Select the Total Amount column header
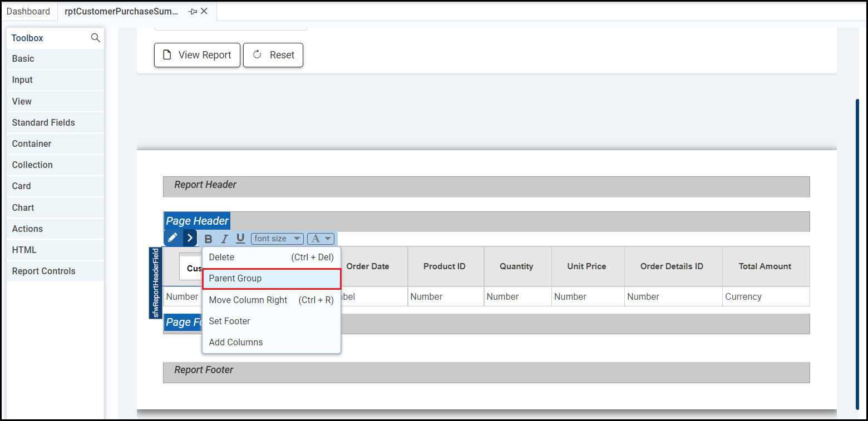 [x=766, y=266]
